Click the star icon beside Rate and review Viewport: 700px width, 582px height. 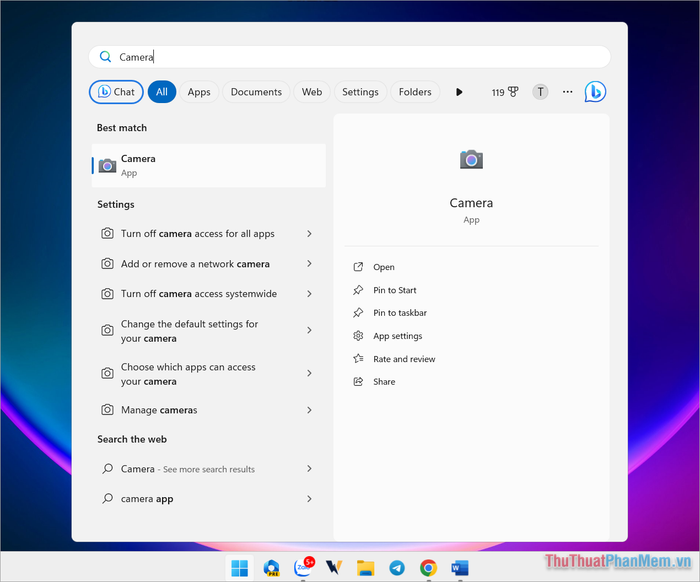[358, 358]
